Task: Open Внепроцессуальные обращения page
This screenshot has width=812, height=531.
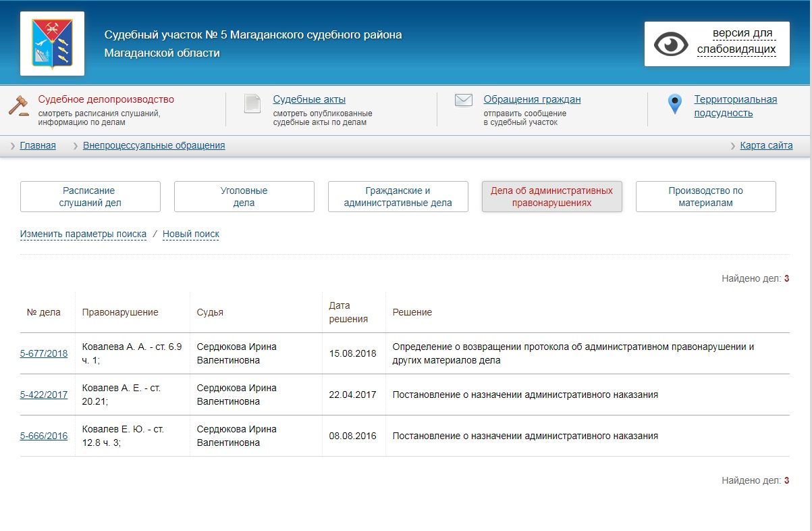Action: tap(154, 145)
